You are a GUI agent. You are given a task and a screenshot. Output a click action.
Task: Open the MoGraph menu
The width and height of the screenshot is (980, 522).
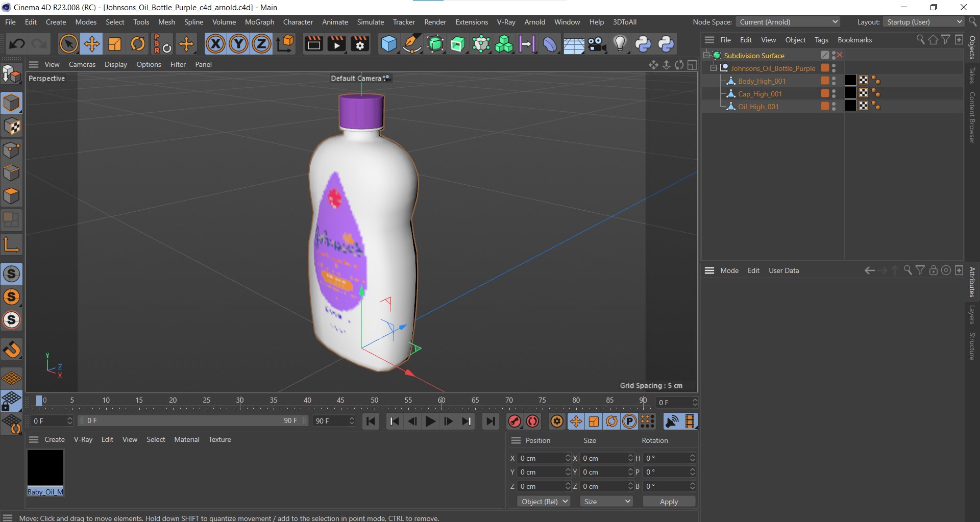(259, 22)
